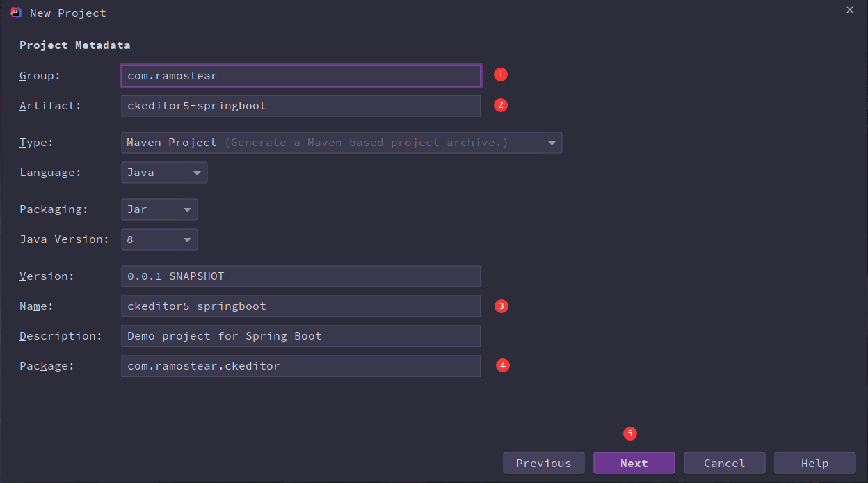The width and height of the screenshot is (868, 483).
Task: Open the Type dropdown showing Maven Project
Action: click(x=341, y=143)
